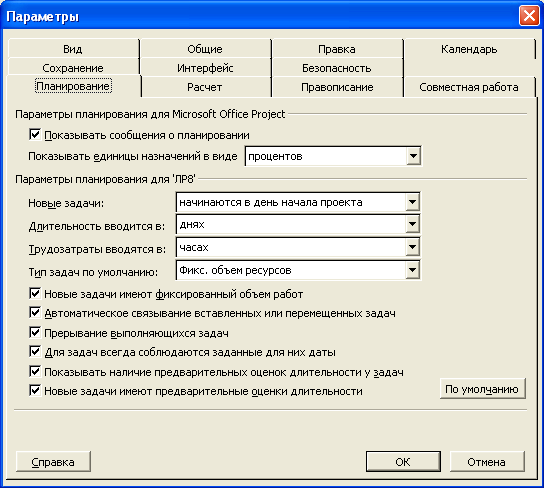The width and height of the screenshot is (544, 488).
Task: Click the Параметры планирования для Microsoft Office Project heading
Action: coord(150,114)
